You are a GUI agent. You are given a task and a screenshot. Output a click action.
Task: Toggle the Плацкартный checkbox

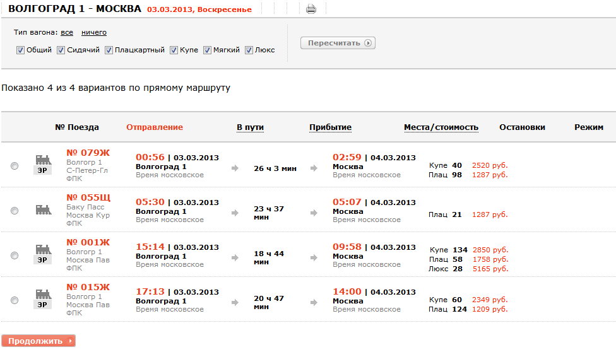pos(109,50)
